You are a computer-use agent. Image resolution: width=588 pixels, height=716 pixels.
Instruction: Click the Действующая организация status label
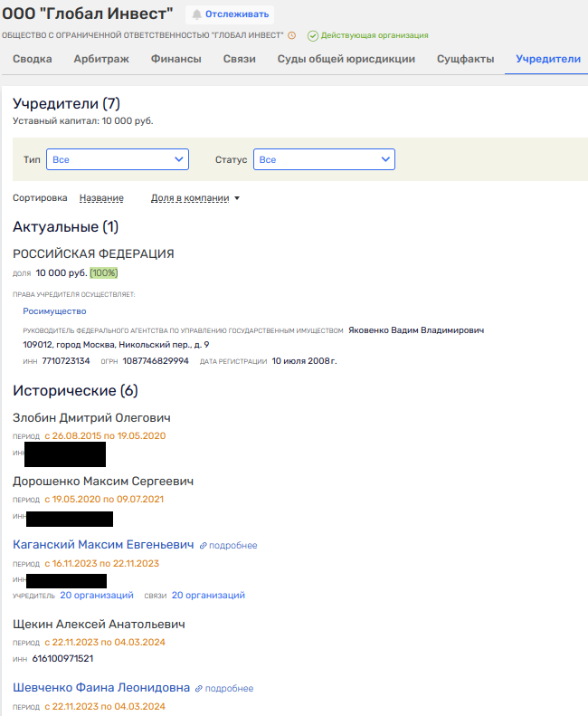(375, 35)
